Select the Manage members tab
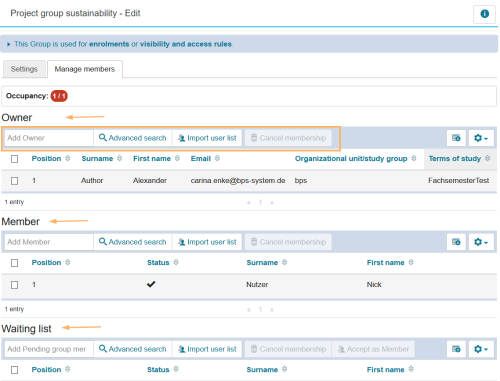This screenshot has height=381, width=500. (85, 69)
